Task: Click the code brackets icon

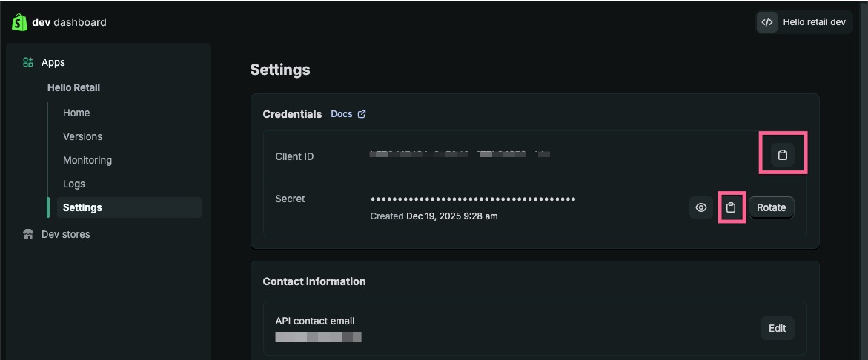Action: coord(767,22)
